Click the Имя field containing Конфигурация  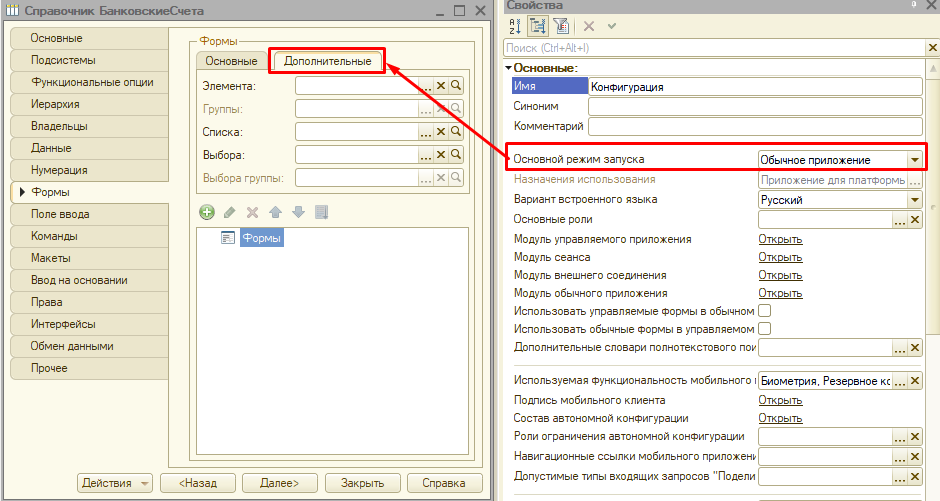755,87
